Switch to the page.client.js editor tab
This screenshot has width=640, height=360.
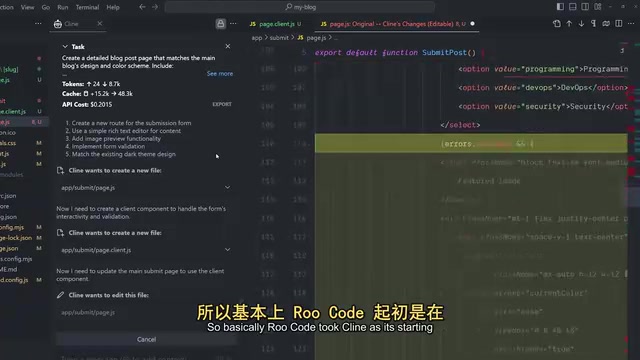click(x=276, y=24)
